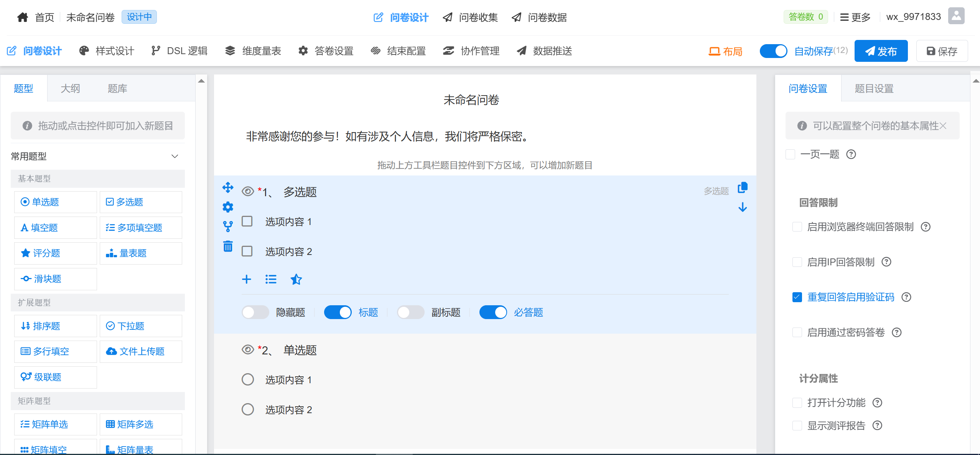This screenshot has height=455, width=980.
Task: Toggle visibility eye of question 1
Action: 248,191
